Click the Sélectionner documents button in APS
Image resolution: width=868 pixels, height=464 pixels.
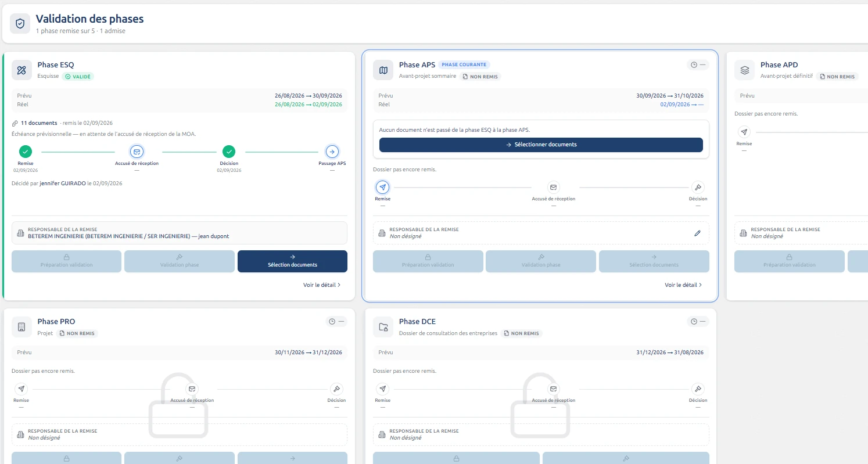pos(541,145)
